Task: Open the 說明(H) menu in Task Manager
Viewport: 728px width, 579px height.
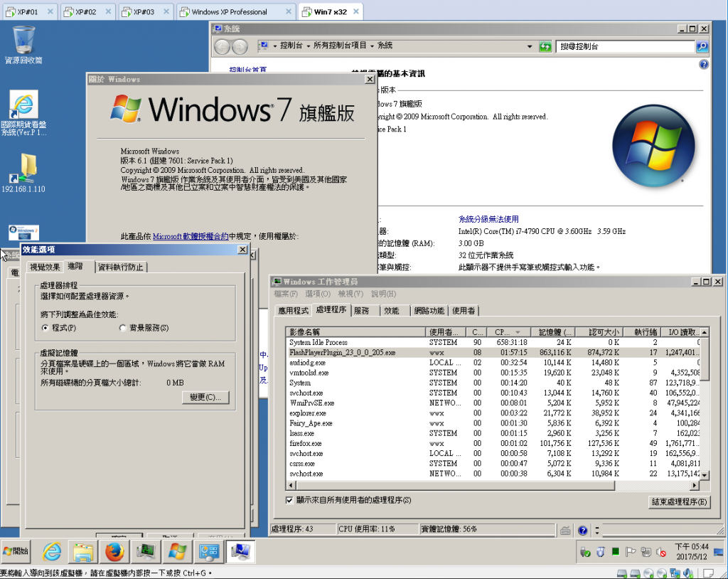Action: click(383, 294)
